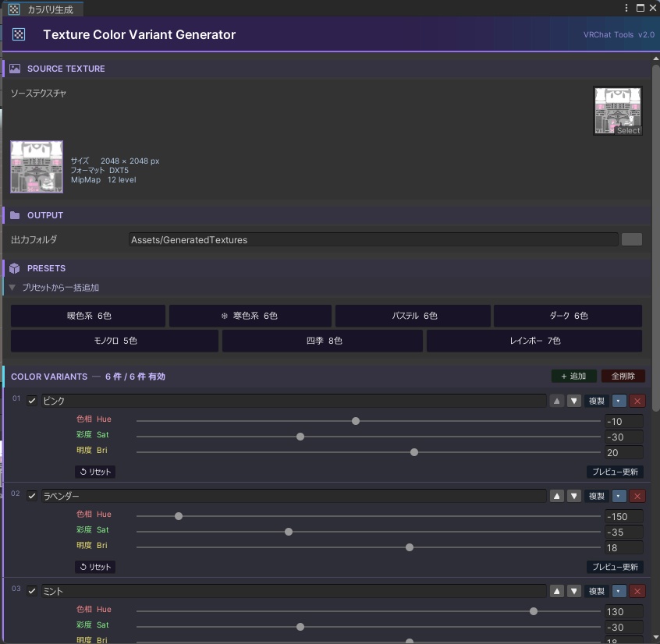Click the ピンク variant name field
Viewport: 660px width, 644px height.
[x=294, y=401]
